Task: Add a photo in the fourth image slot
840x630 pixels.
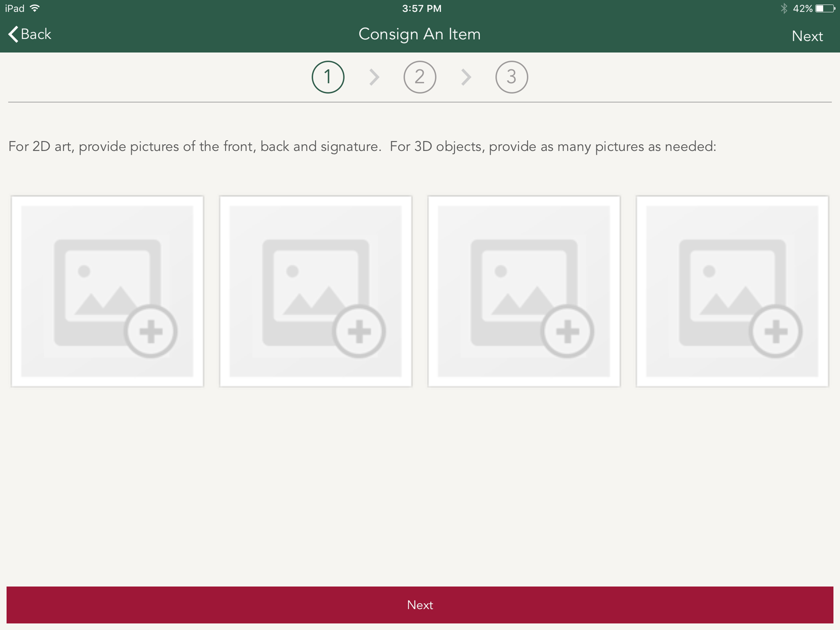Action: click(x=732, y=291)
